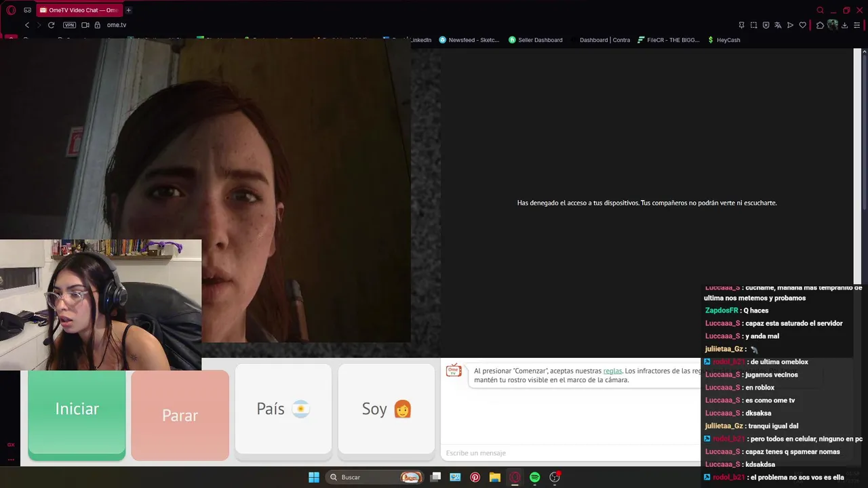Viewport: 868px width, 488px height.
Task: Open Pinterest from the taskbar
Action: 475,477
